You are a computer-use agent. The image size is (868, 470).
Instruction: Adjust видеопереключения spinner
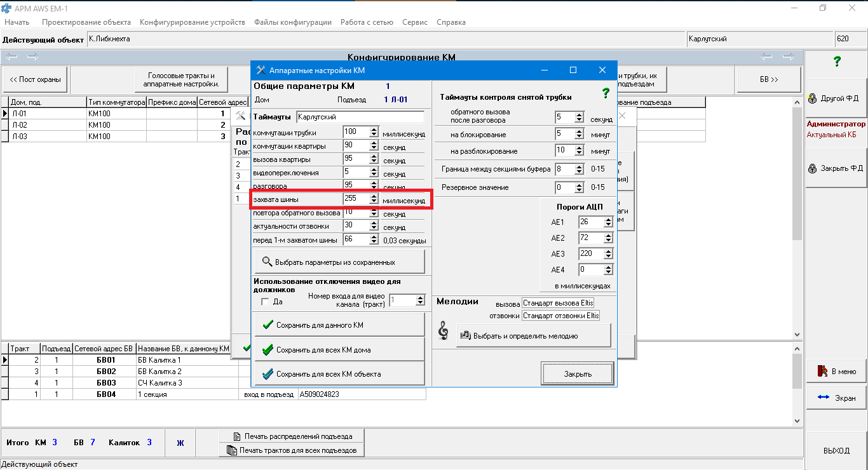click(374, 172)
